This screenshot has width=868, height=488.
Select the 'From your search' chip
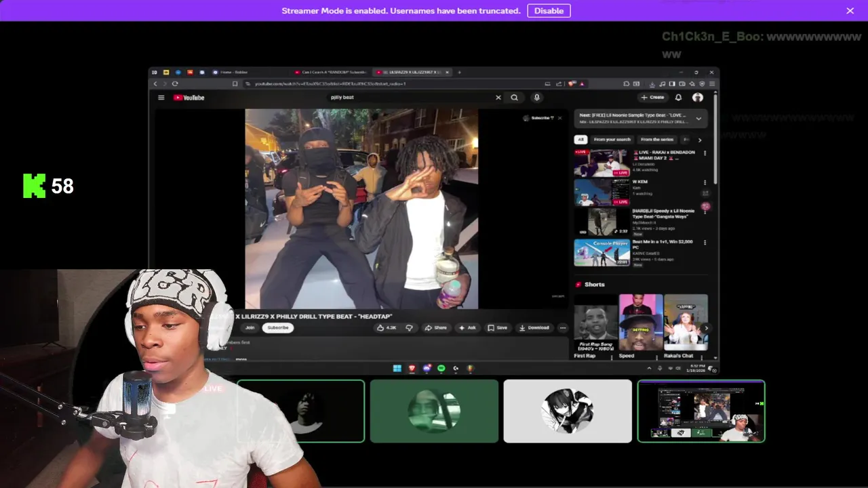(x=612, y=140)
